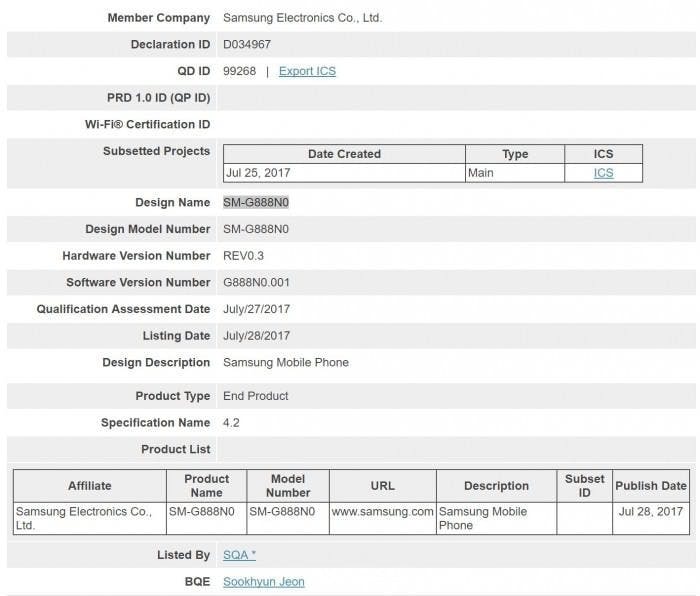Click Member Company value Samsung Electronics Co., Ltd.
This screenshot has width=700, height=596.
coord(303,18)
